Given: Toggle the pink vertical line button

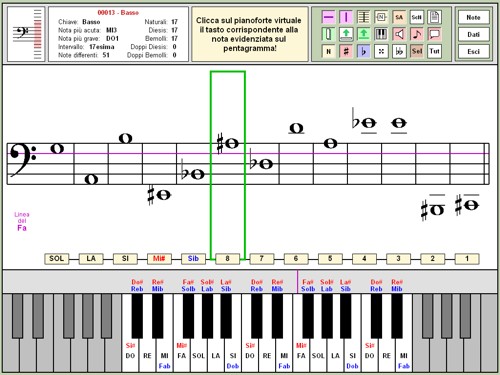Looking at the screenshot, I should [x=346, y=17].
